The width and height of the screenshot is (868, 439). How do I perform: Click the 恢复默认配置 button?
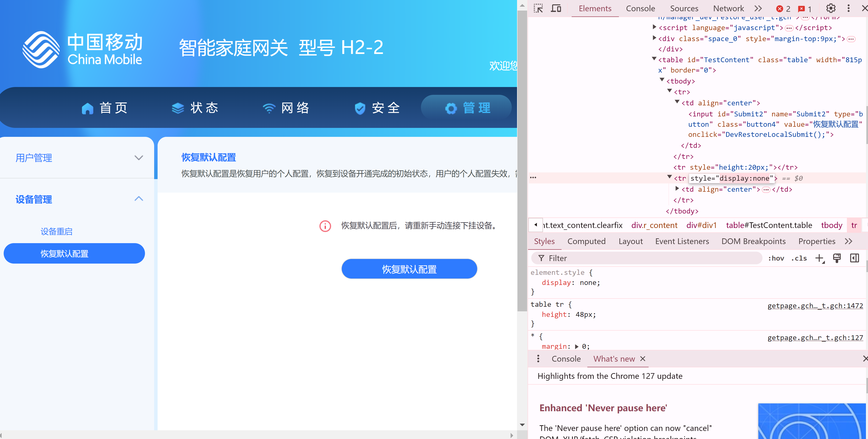[x=409, y=269]
